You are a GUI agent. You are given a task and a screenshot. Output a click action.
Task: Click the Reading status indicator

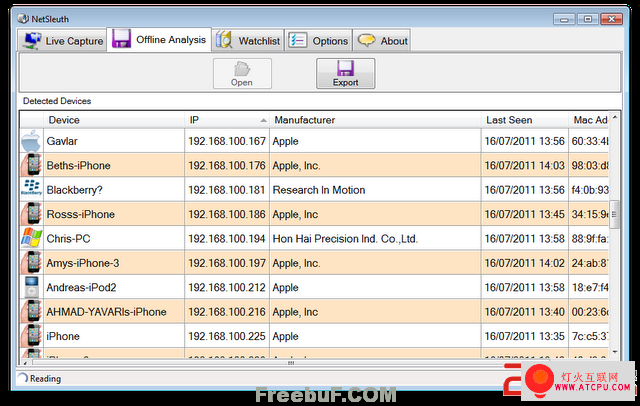(40, 378)
